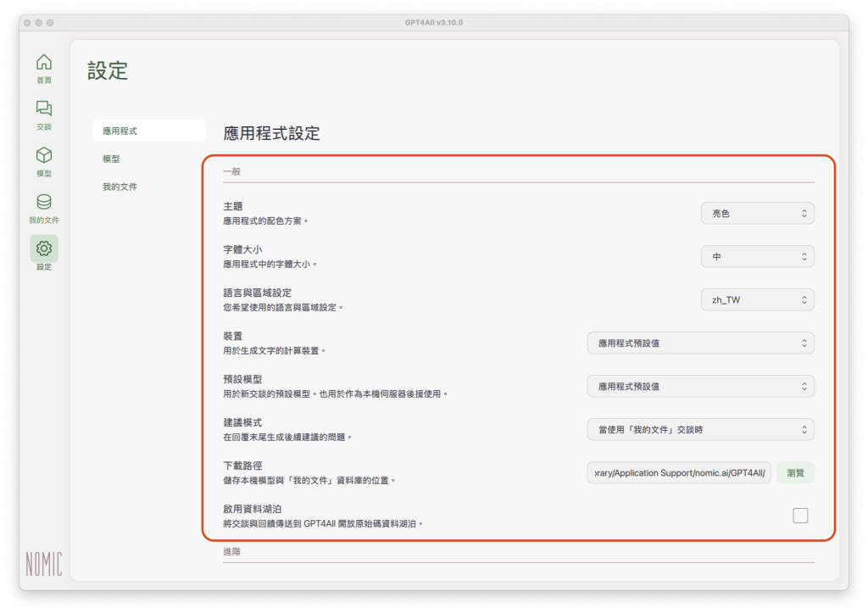
Task: Enable the 啟用資料湖泊 checkbox
Action: click(x=800, y=515)
